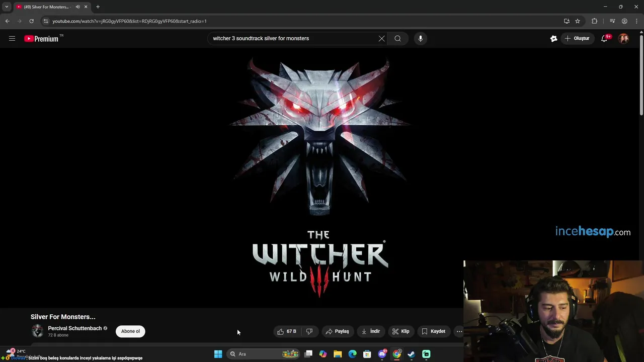Screen dimensions: 644x362
Task: View site information icon in address bar
Action: (x=46, y=21)
